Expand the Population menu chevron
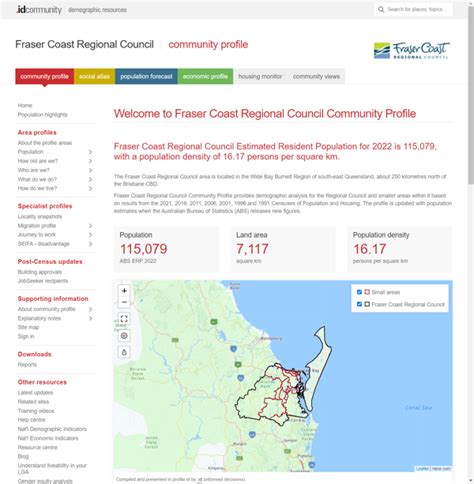474x484 pixels. point(90,152)
